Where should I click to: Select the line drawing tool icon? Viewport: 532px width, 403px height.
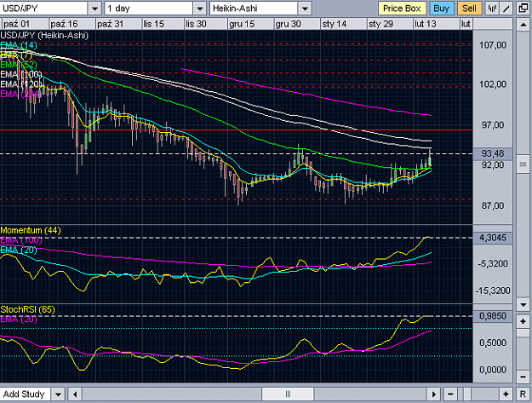[x=506, y=9]
